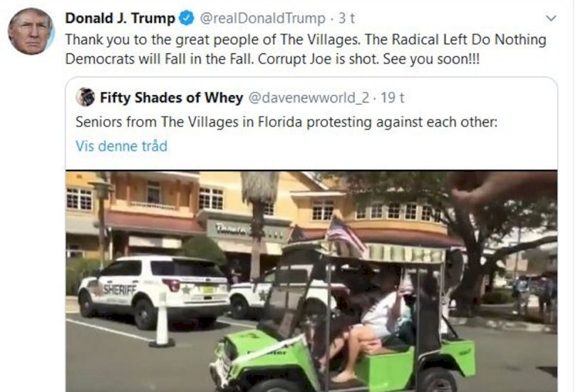This screenshot has height=392, width=588.
Task: Expand the tweet options chevron
Action: tap(550, 18)
